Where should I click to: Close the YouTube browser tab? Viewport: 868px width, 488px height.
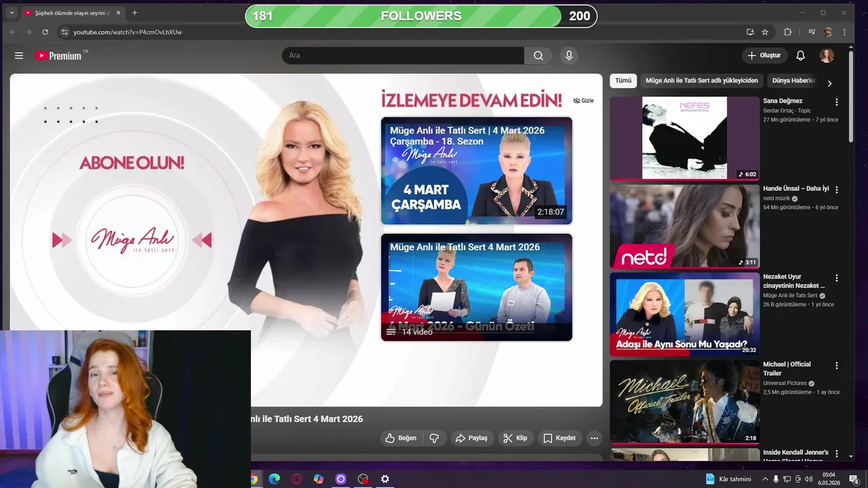[118, 13]
